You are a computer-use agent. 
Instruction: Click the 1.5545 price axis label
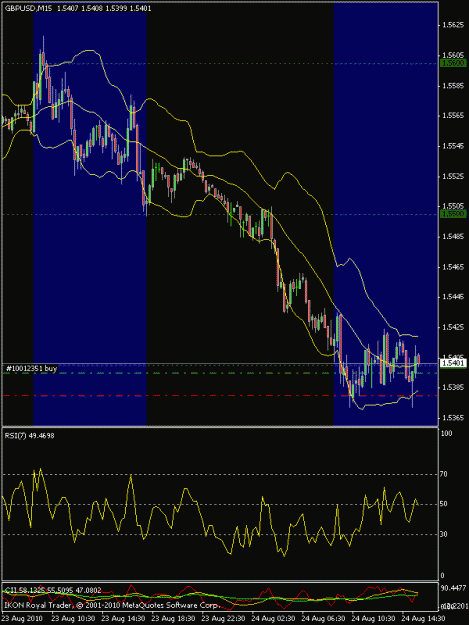tap(453, 146)
